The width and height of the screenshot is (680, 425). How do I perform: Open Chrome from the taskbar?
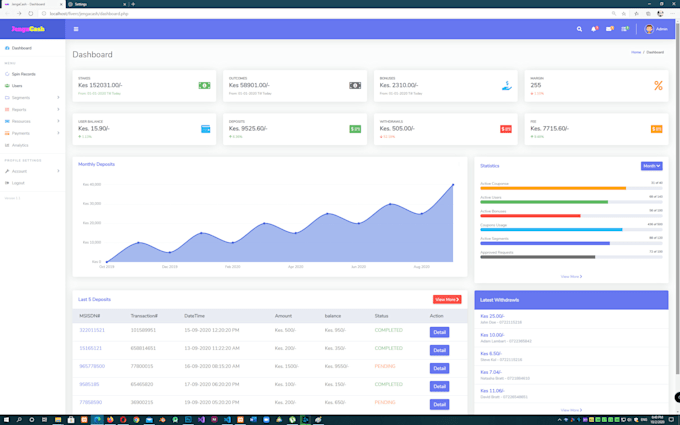(136, 420)
